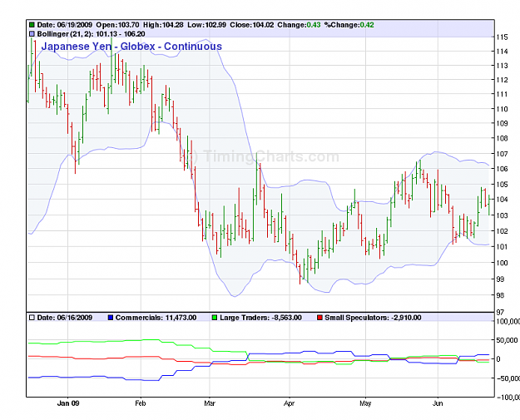Click the Jan 09 axis label
The width and height of the screenshot is (520, 420).
click(68, 403)
